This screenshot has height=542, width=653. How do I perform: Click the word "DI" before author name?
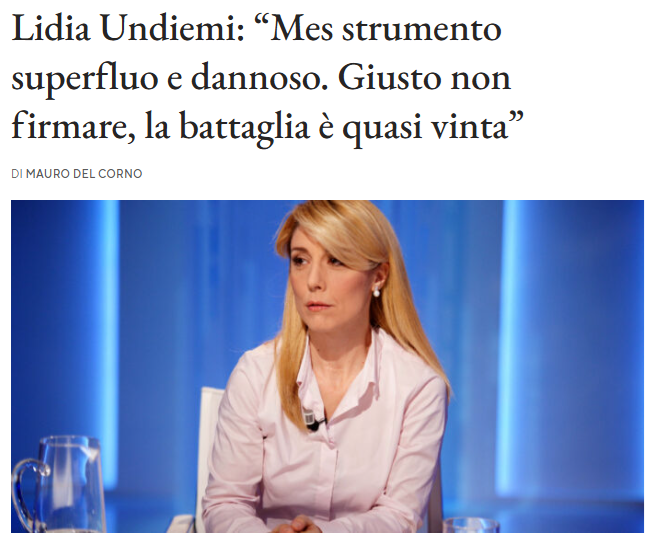[x=17, y=174]
